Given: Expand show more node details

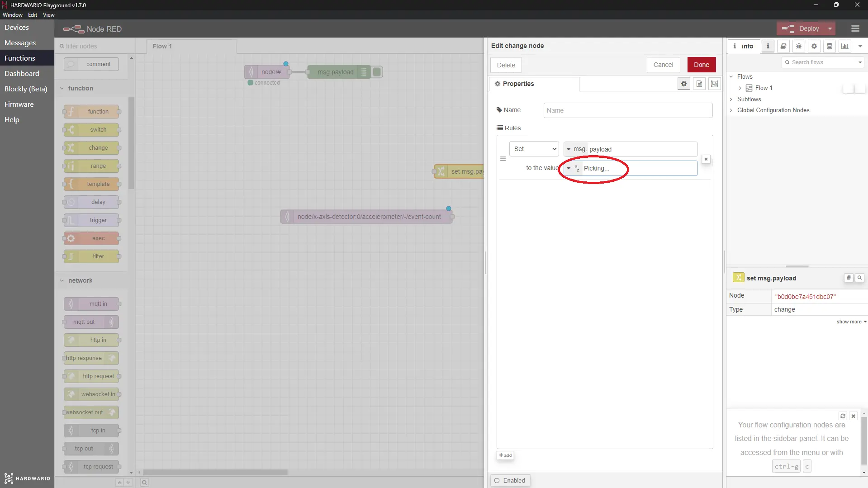Looking at the screenshot, I should (x=851, y=322).
